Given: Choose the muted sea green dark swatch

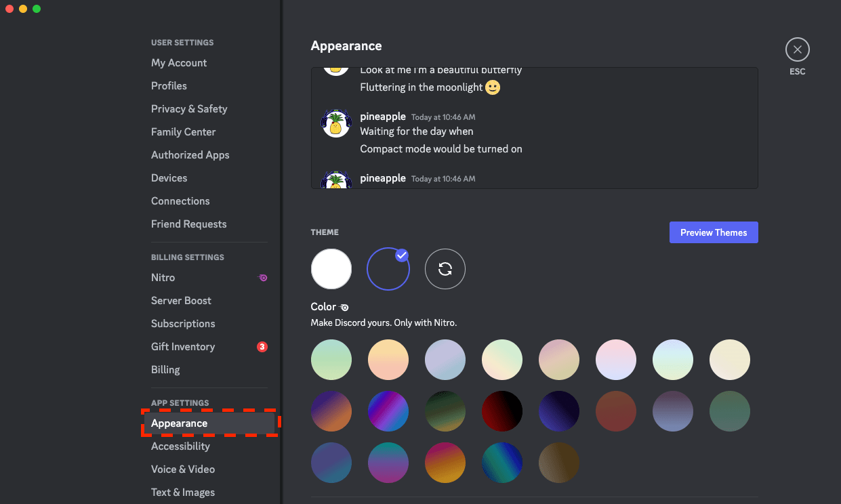Looking at the screenshot, I should click(730, 411).
